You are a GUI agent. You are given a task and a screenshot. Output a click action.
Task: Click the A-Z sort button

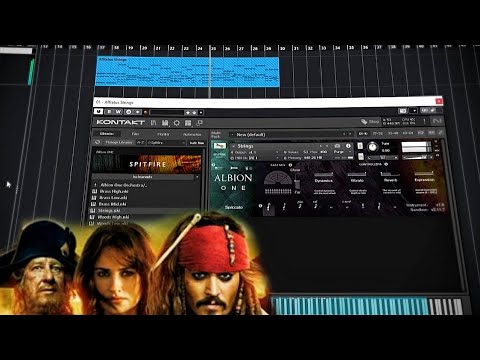coord(140,142)
